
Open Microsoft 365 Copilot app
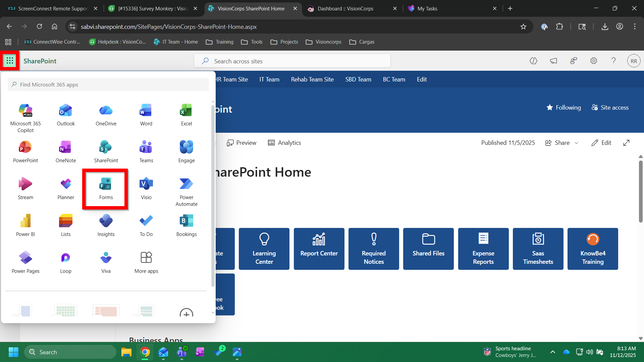point(25,118)
